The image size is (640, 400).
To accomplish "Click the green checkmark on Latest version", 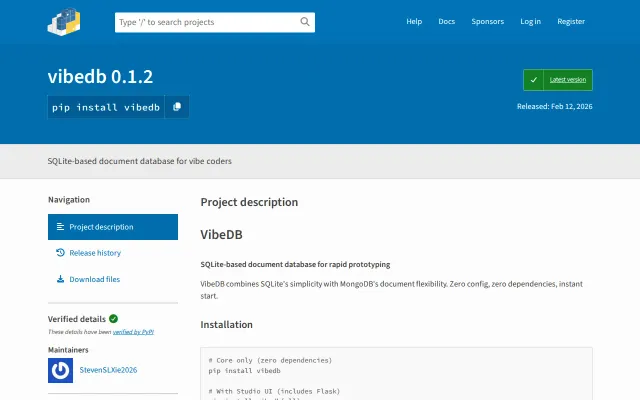I will tap(533, 80).
